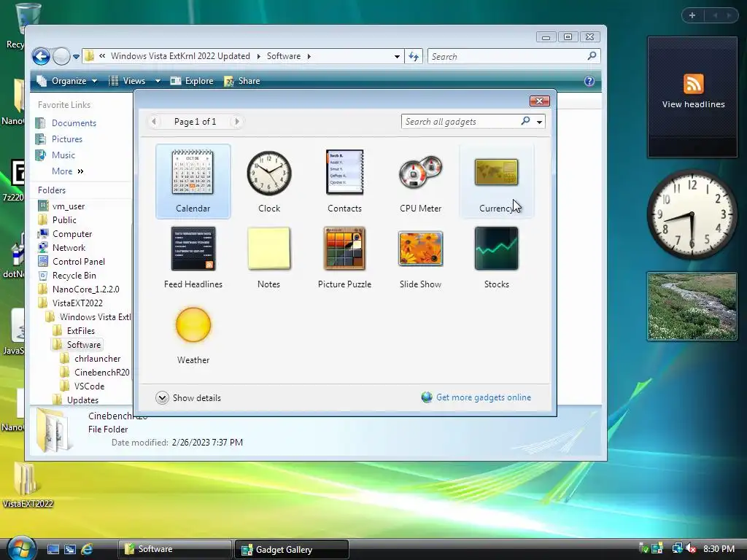Close the Gadget Gallery window
The width and height of the screenshot is (747, 560).
click(539, 101)
